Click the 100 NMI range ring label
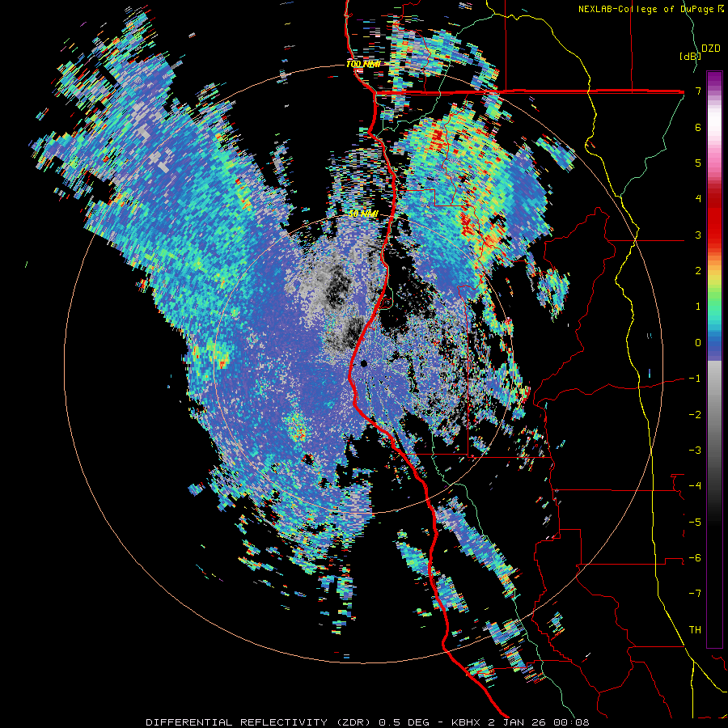The width and height of the screenshot is (728, 728). point(362,64)
